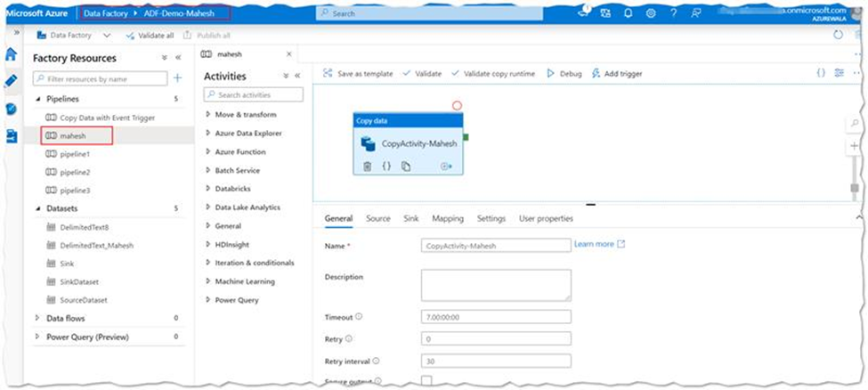Screen dimensions: 868x390
Task: Switch to User properties tab
Action: point(546,219)
